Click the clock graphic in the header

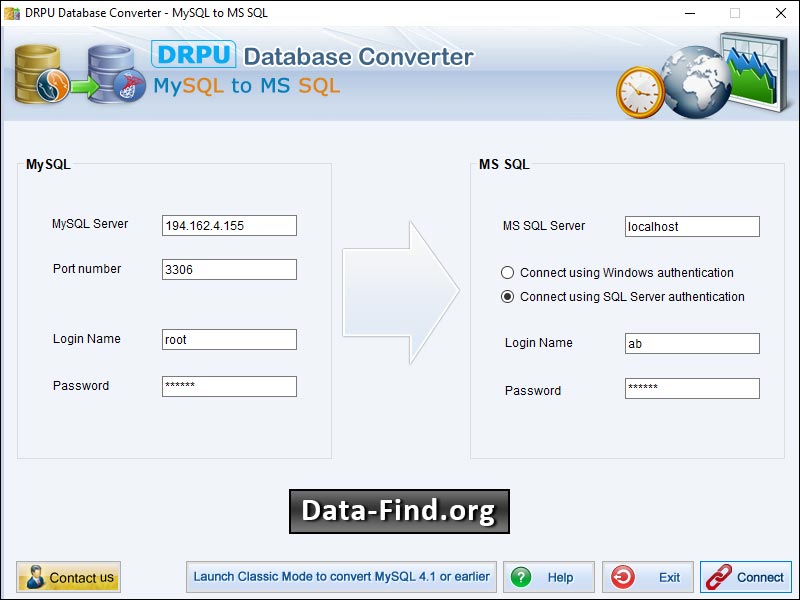click(641, 90)
